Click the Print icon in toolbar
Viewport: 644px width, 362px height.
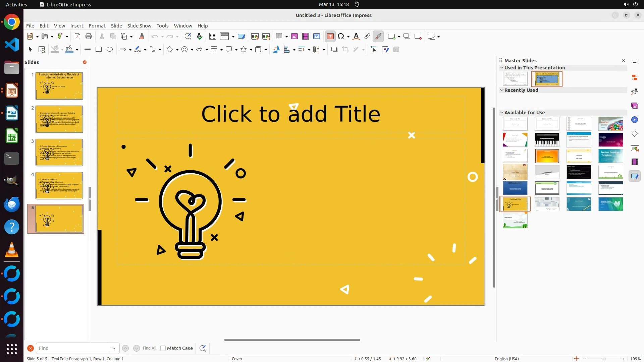pos(89,37)
